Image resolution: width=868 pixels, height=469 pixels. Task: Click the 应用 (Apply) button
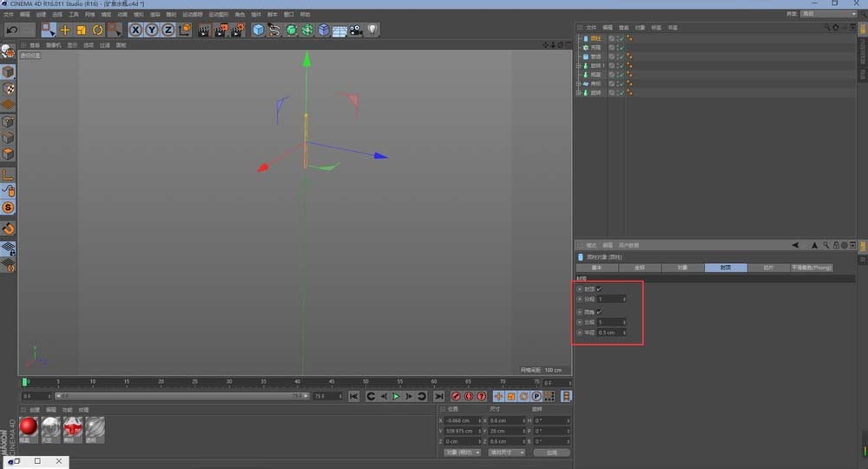[552, 452]
